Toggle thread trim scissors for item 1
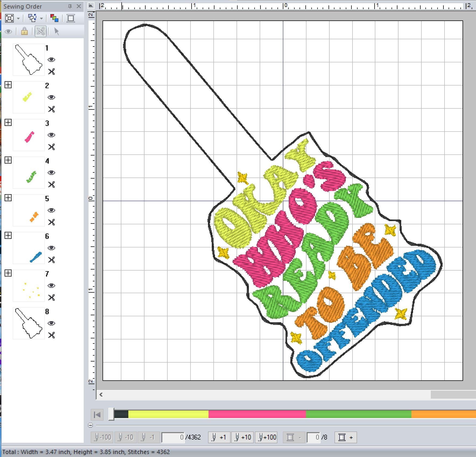476x457 pixels. point(51,72)
